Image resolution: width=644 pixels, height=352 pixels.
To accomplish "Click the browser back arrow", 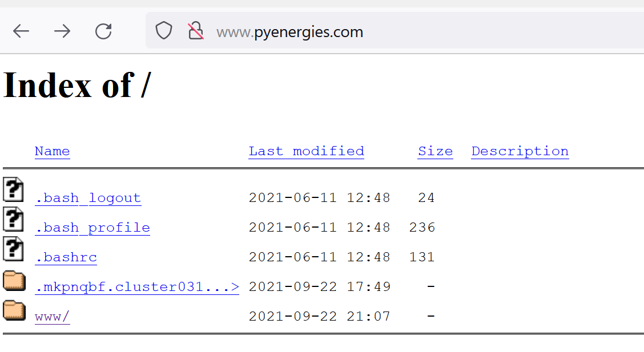I will point(21,31).
